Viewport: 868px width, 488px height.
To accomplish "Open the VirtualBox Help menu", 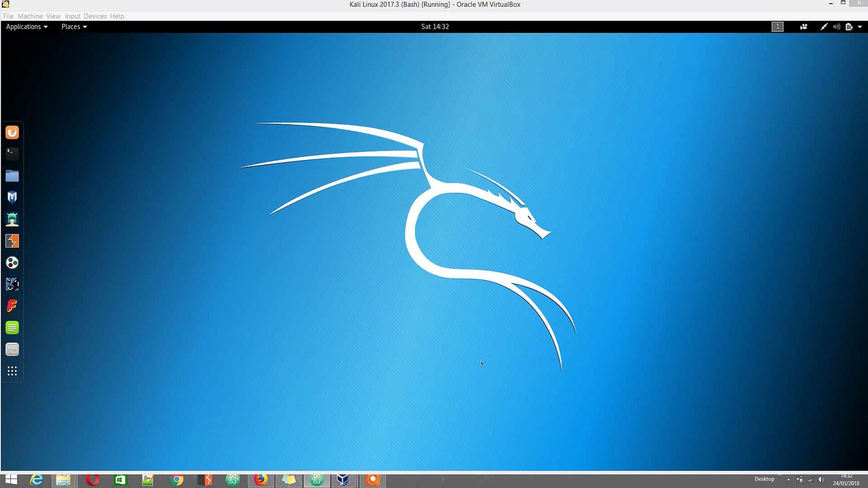I will [117, 16].
